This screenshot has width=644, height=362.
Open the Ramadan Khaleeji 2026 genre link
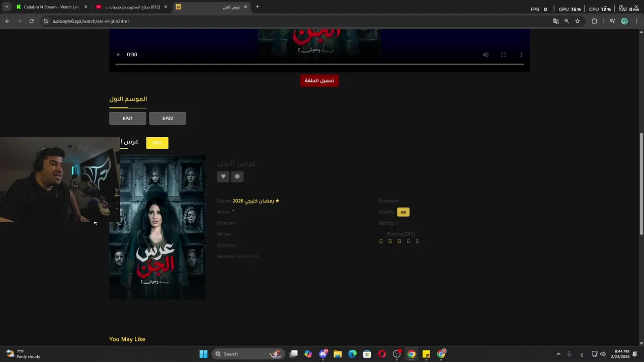pyautogui.click(x=256, y=201)
